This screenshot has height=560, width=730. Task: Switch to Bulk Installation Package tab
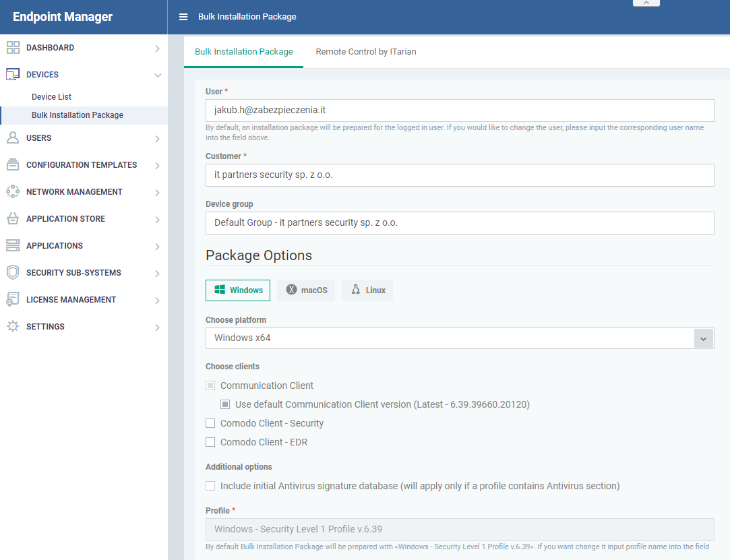point(243,52)
